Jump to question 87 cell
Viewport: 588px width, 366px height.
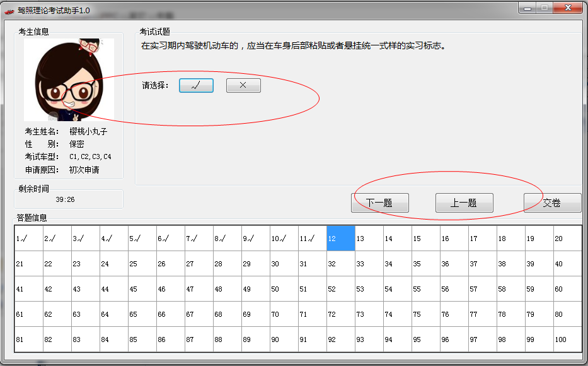point(199,339)
